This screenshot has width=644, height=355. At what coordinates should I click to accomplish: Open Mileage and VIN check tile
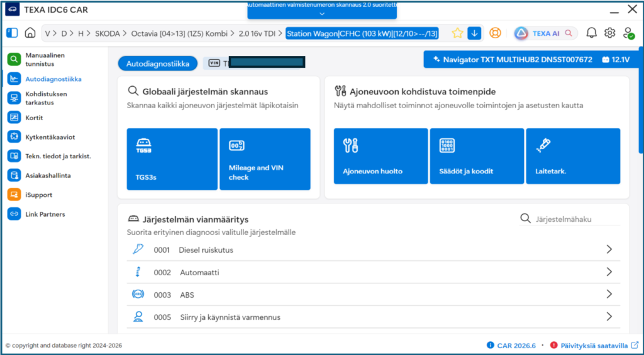[265, 159]
